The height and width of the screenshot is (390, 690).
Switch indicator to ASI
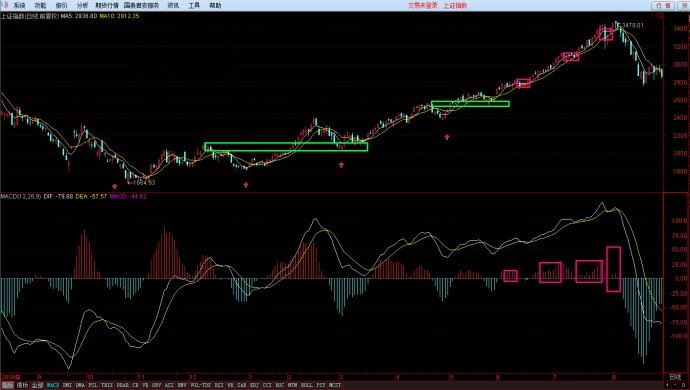169,385
